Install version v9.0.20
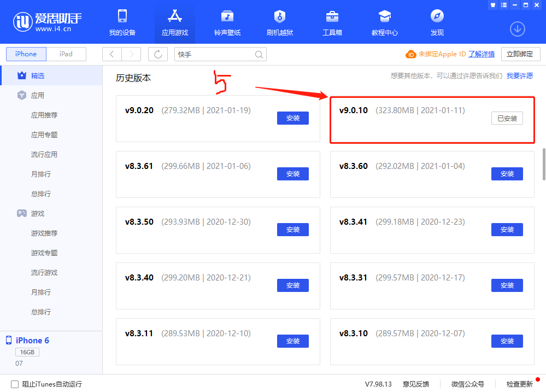This screenshot has width=546, height=392. [293, 118]
